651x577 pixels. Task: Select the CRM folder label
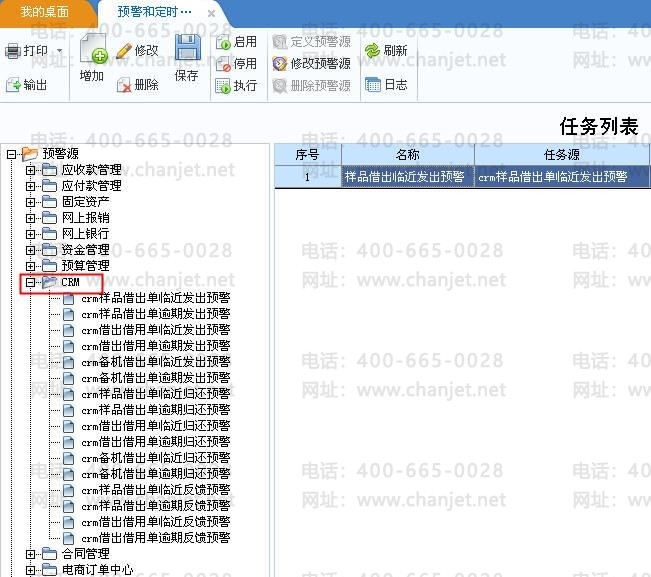point(70,282)
